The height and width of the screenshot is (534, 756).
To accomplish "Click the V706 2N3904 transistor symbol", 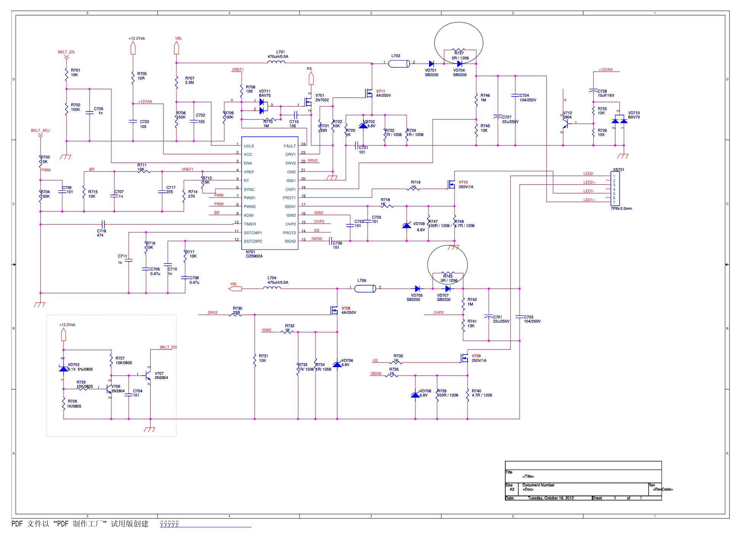I will pyautogui.click(x=109, y=389).
